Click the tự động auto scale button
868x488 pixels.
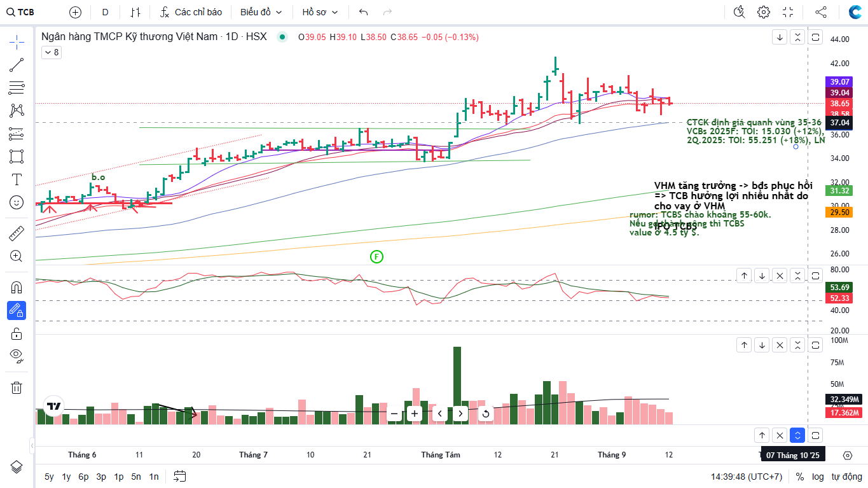(x=846, y=477)
